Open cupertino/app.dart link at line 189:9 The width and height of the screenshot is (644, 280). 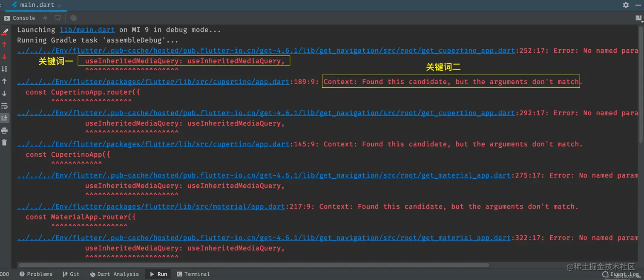pos(153,82)
